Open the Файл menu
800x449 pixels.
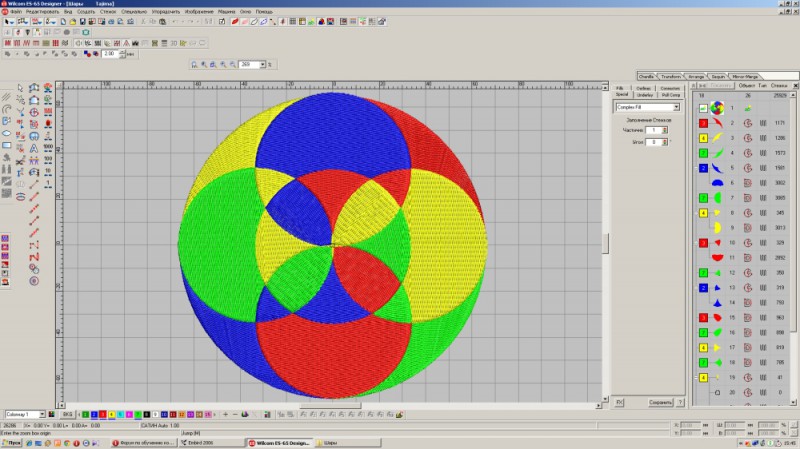pyautogui.click(x=16, y=11)
